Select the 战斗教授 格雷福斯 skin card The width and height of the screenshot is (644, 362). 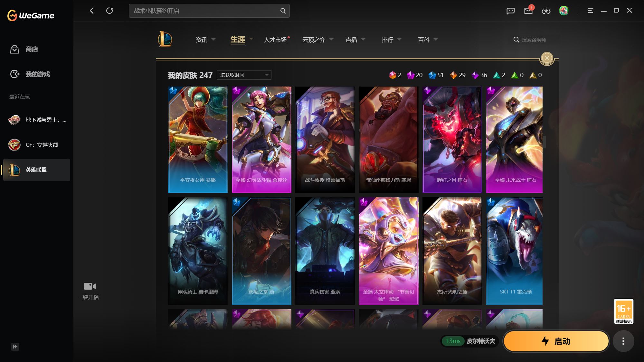[x=325, y=140]
